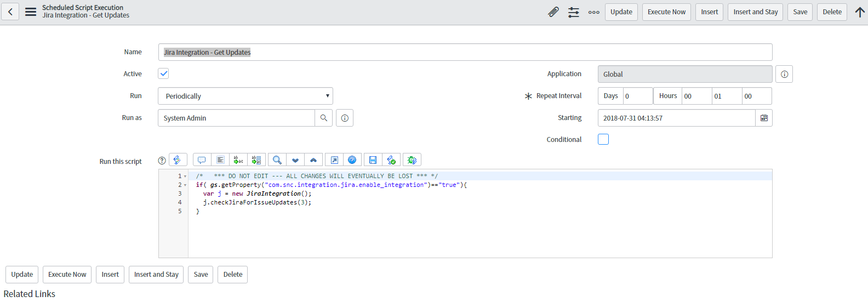
Task: Open the Starting date calendar picker
Action: pos(764,118)
